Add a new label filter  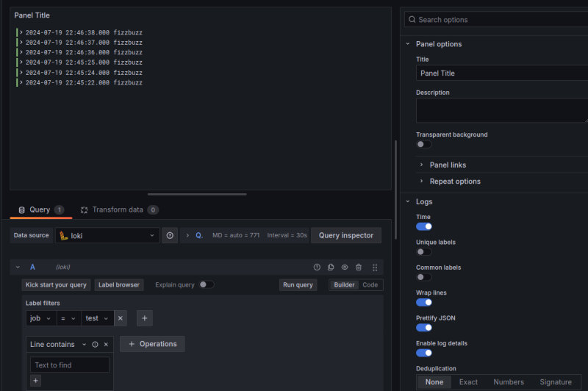coord(145,318)
